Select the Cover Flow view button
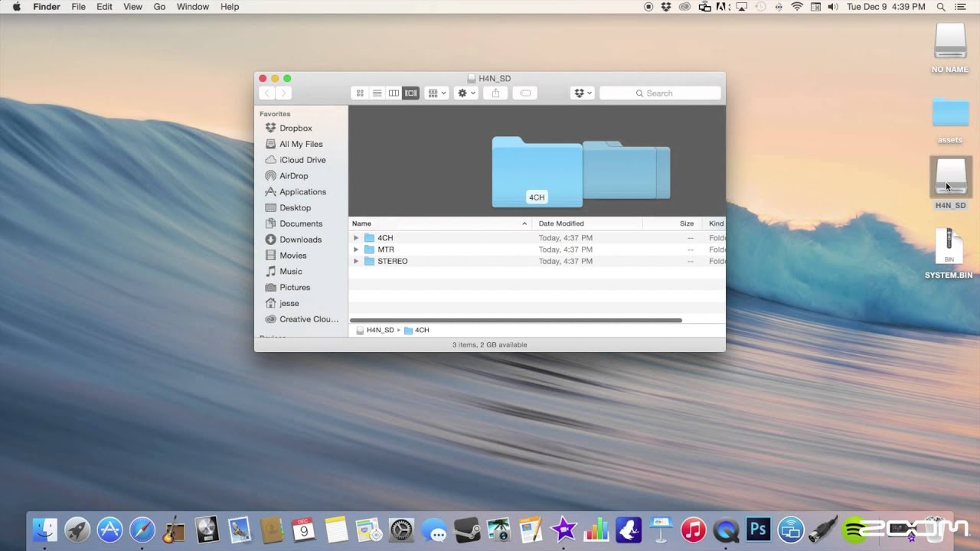The image size is (980, 551). (411, 93)
